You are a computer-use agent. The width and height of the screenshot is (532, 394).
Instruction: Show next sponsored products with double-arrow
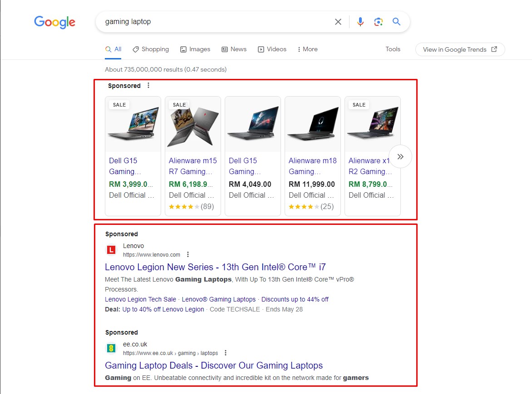[x=400, y=156]
